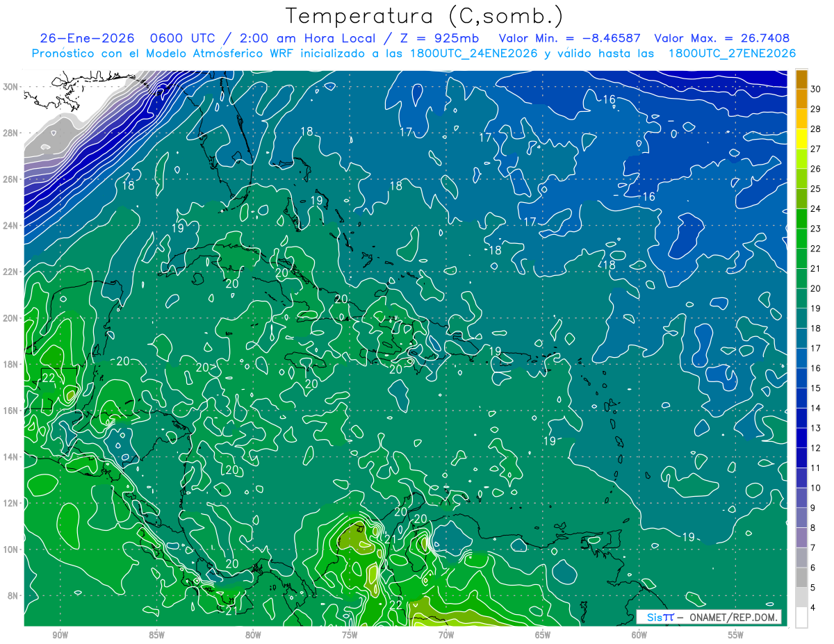Click the gray swatch for 6 degrees
The height and width of the screenshot is (644, 834).
[x=801, y=577]
